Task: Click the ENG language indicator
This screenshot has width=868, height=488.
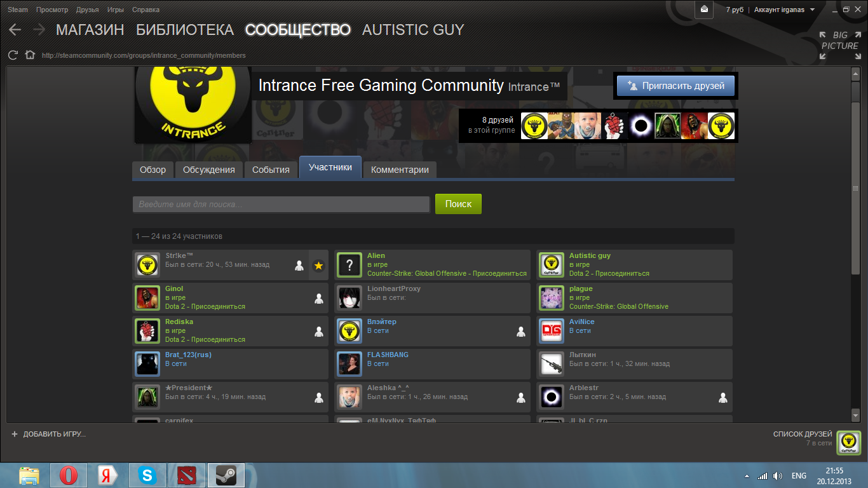Action: 799,476
